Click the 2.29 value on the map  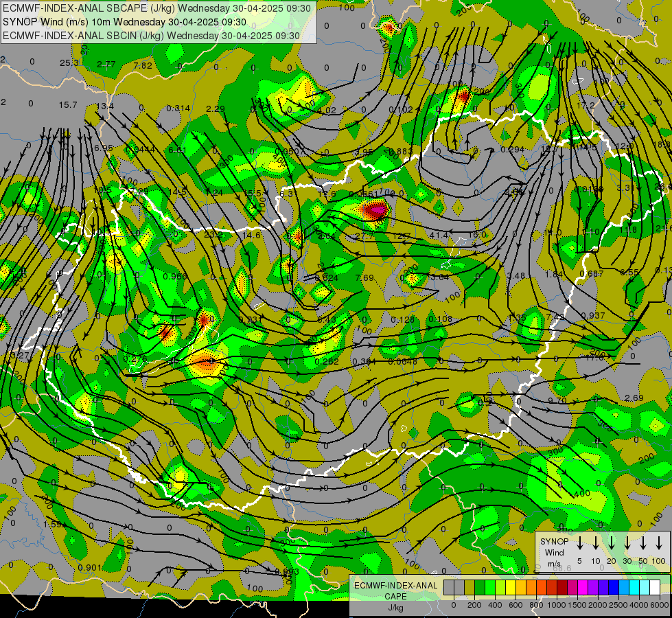pos(215,109)
